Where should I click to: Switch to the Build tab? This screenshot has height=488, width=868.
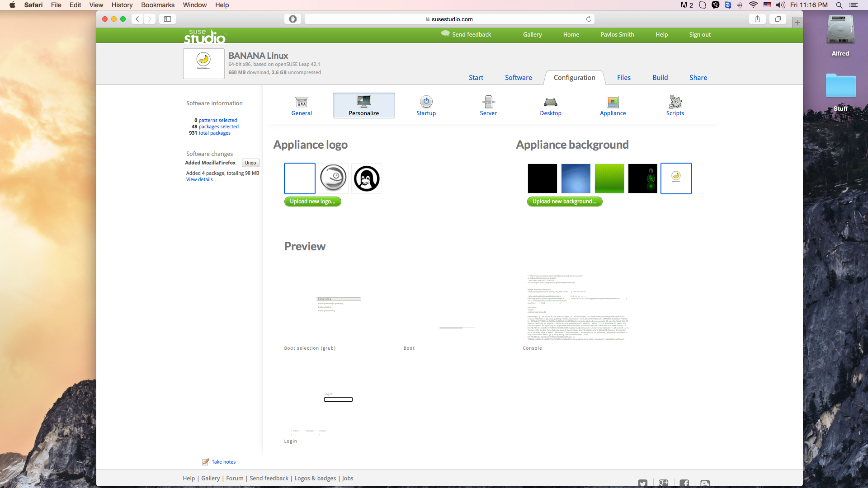(x=660, y=77)
